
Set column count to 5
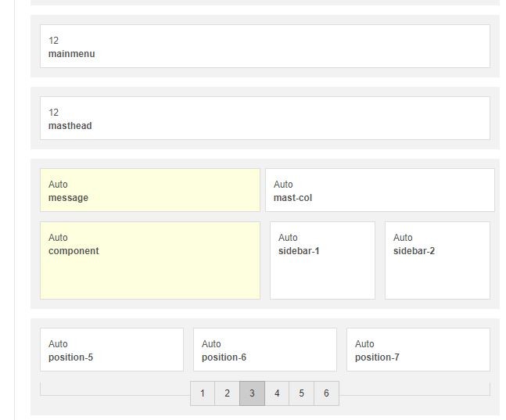302,393
